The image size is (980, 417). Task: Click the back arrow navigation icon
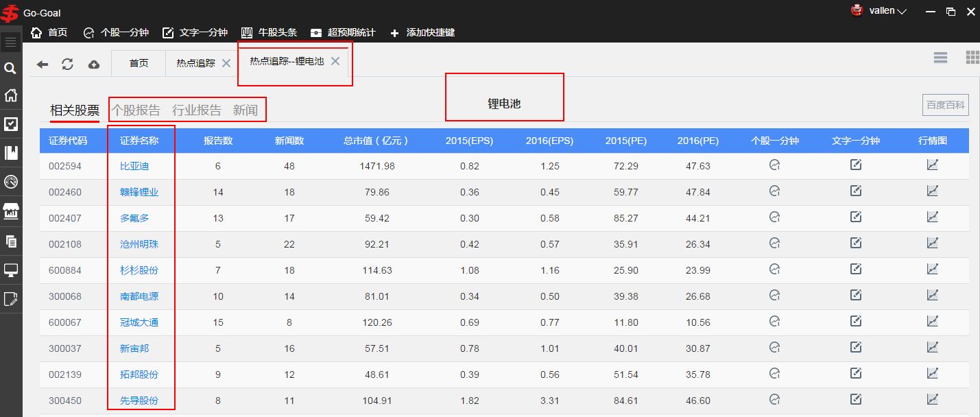click(43, 64)
